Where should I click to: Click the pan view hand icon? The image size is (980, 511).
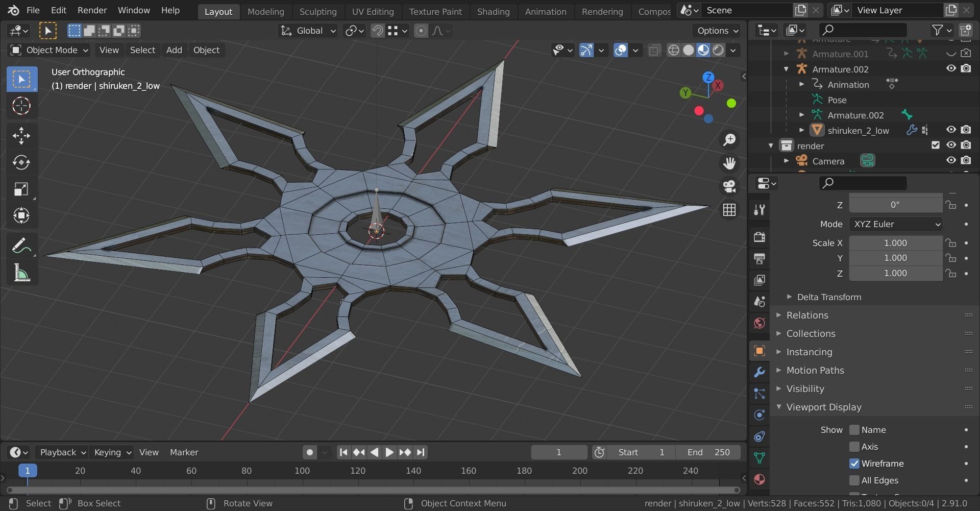point(729,163)
